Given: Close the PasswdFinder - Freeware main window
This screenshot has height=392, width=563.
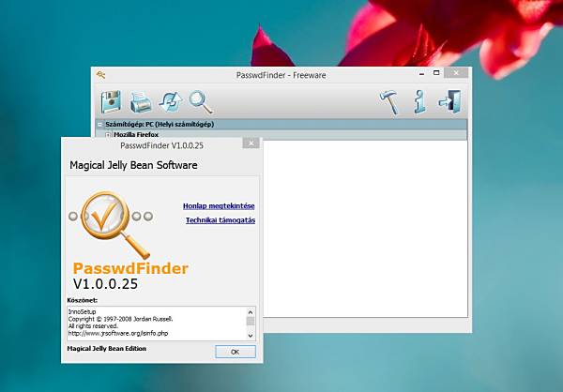Looking at the screenshot, I should 456,73.
